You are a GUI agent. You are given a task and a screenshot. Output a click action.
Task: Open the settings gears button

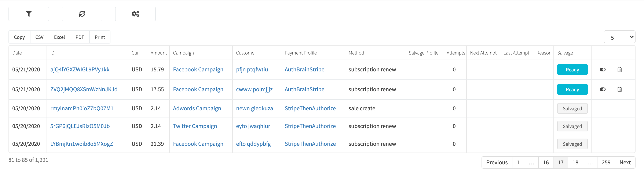pyautogui.click(x=135, y=14)
